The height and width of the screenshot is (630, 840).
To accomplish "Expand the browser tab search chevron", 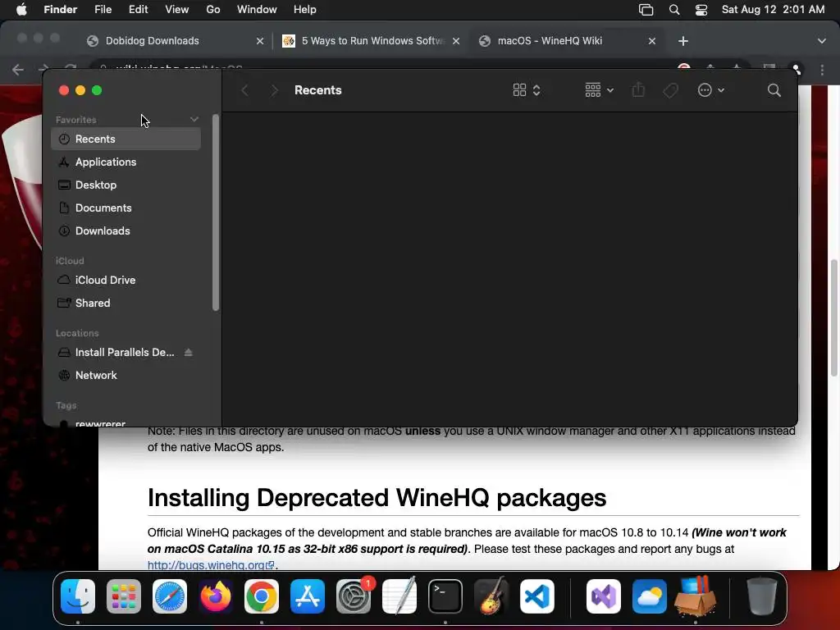I will [822, 41].
